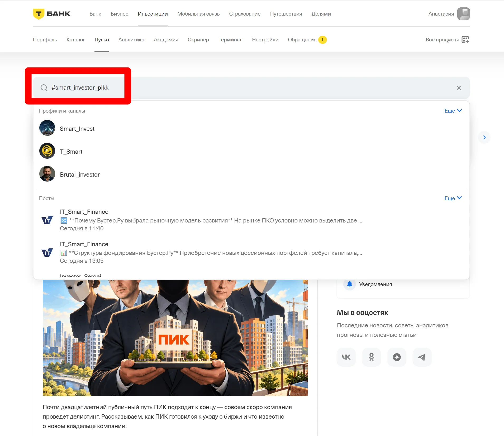
Task: Click the Уведомления link
Action: [375, 284]
